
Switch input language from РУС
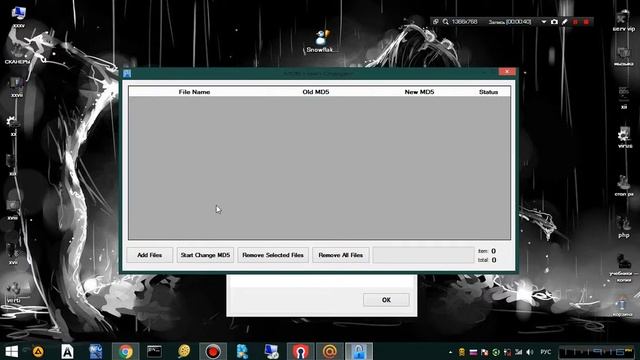pyautogui.click(x=546, y=352)
